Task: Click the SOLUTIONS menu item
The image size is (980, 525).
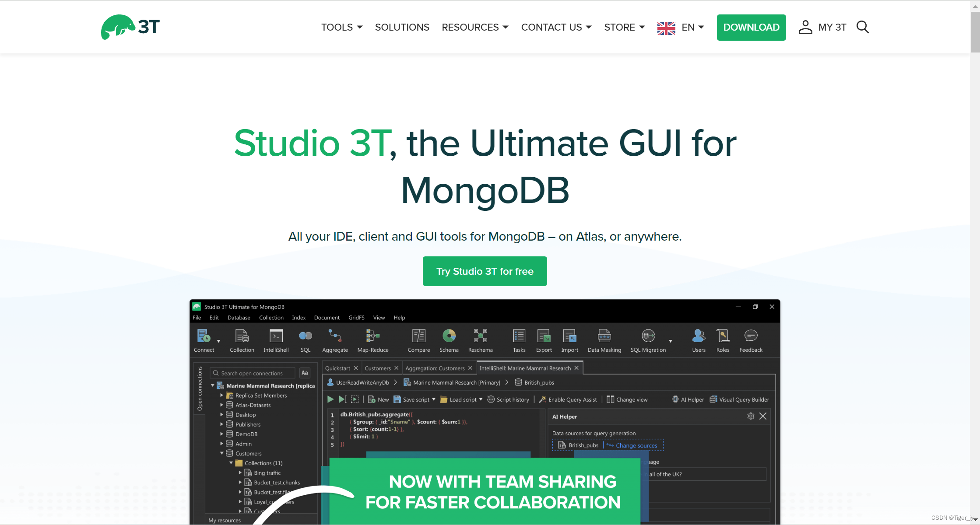Action: (402, 27)
